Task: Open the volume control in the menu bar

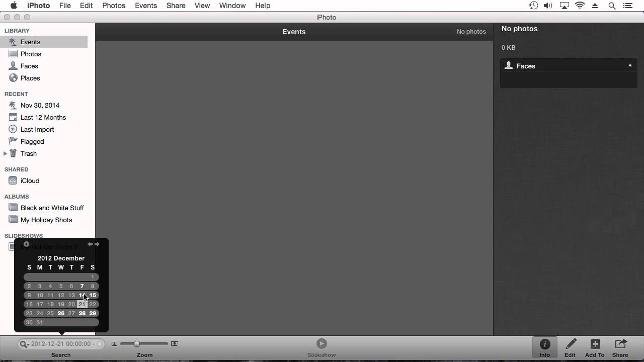Action: tap(548, 6)
